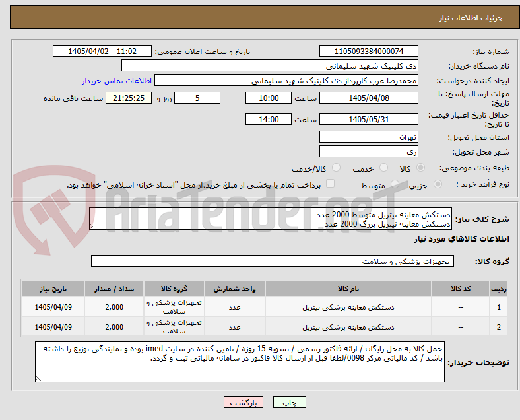The image size is (520, 420).
Task: Toggle the اسناد خزانه اسلامی payment checkbox
Action: [x=331, y=184]
